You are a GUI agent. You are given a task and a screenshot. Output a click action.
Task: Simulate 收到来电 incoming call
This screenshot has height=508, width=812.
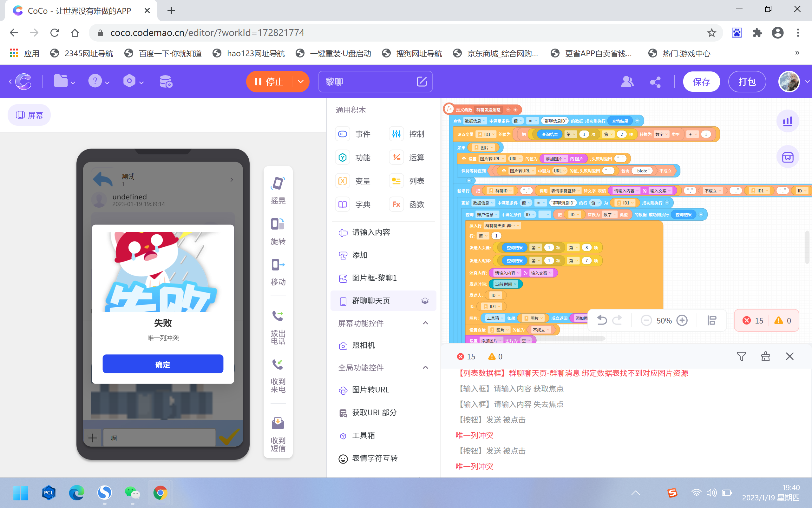(278, 376)
